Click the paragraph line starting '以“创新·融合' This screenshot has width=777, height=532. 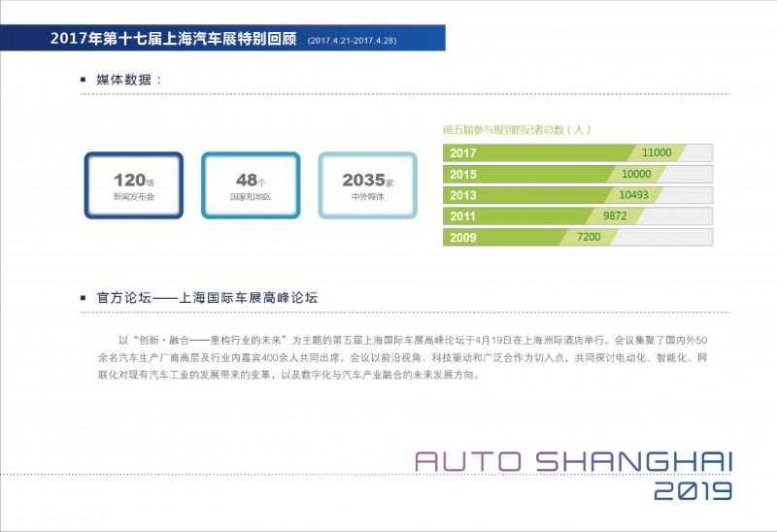413,341
